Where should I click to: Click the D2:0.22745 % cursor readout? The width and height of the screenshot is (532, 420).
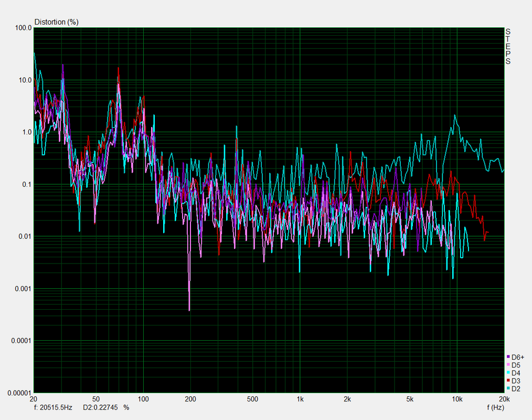pyautogui.click(x=106, y=407)
